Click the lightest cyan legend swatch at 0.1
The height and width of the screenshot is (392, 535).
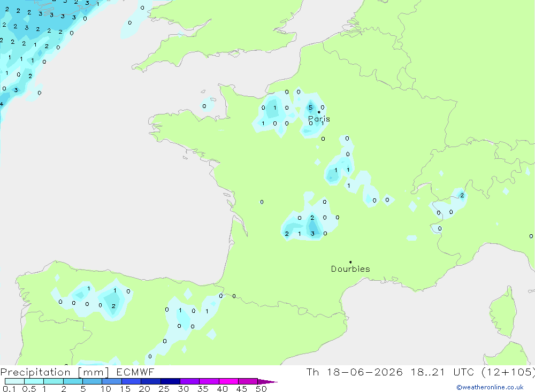tap(14, 381)
